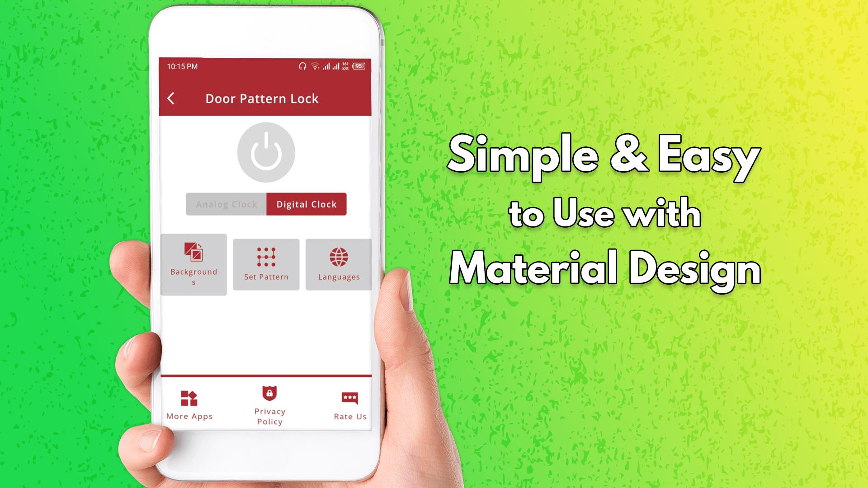Click the back arrow icon
The width and height of the screenshot is (868, 488).
click(172, 98)
